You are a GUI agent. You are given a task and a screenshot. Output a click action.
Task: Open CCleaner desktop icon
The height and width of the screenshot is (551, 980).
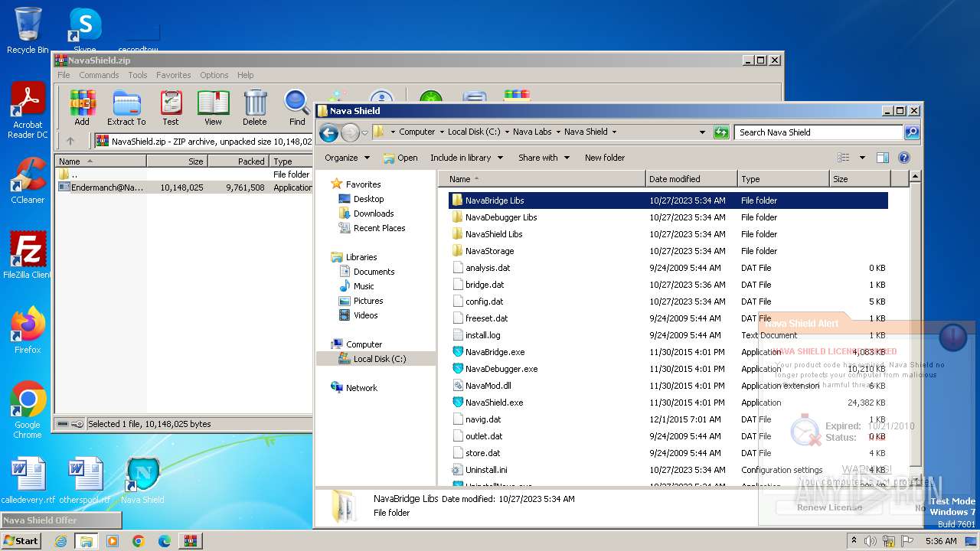28,181
